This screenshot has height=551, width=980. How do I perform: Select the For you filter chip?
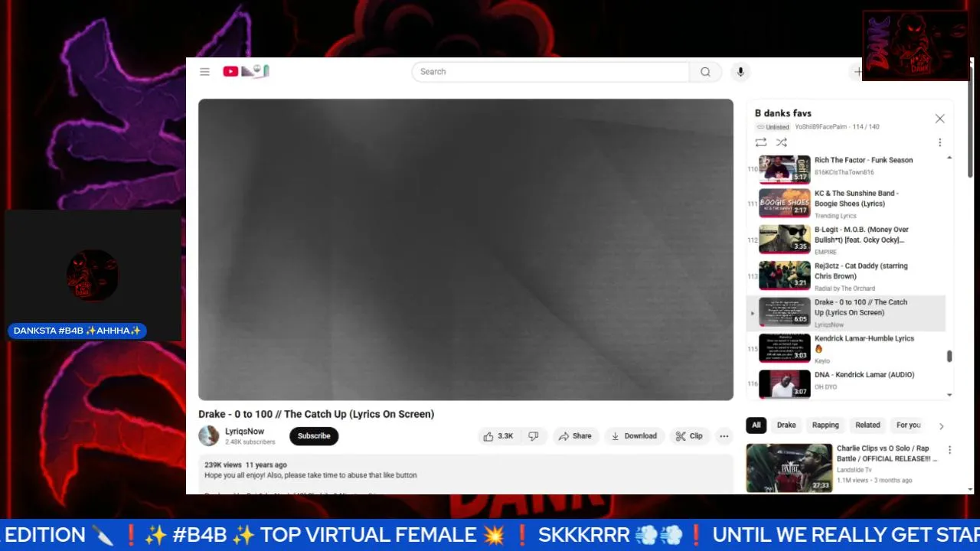coord(908,425)
